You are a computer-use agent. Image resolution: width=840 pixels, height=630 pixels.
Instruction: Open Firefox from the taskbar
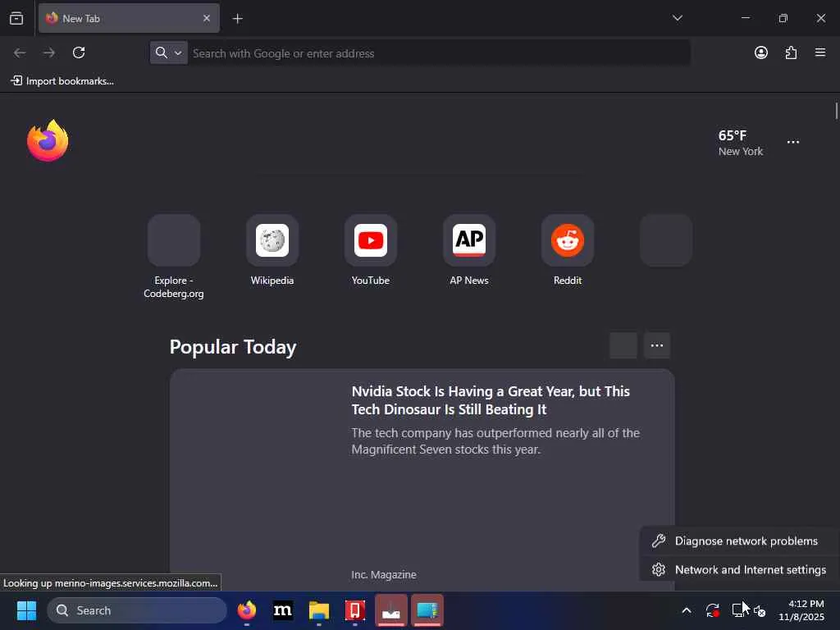click(x=247, y=610)
